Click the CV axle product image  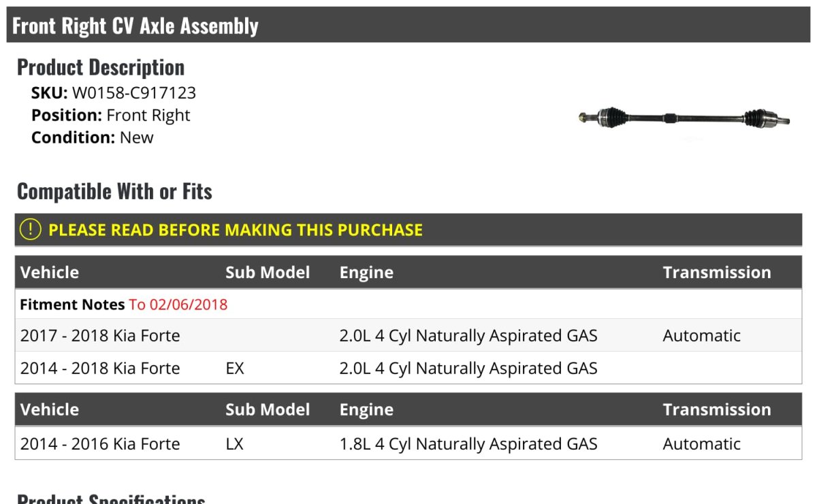684,118
